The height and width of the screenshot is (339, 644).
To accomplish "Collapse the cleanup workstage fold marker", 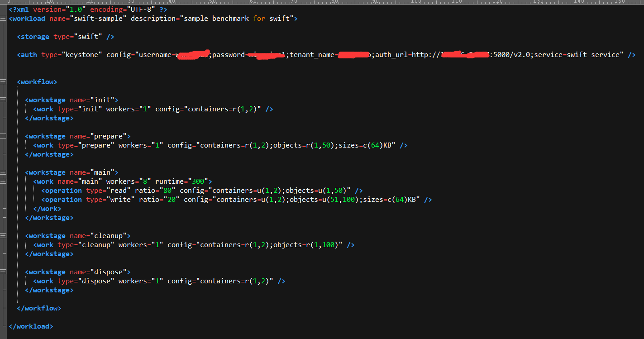I will [x=4, y=236].
